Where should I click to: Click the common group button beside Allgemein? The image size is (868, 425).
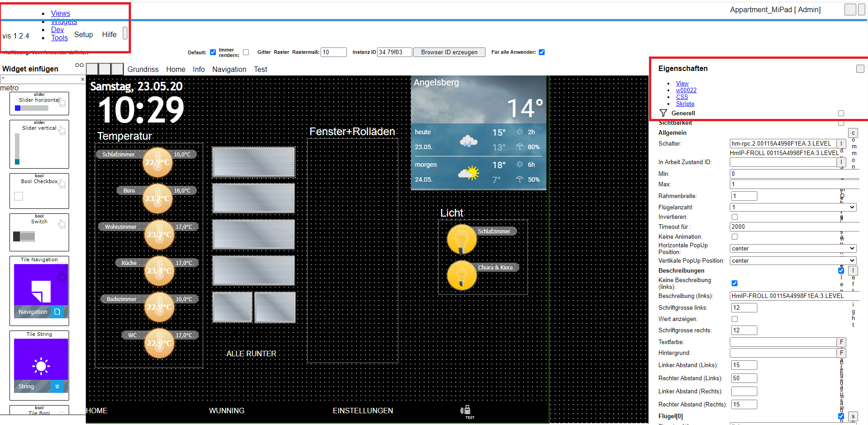tap(853, 133)
